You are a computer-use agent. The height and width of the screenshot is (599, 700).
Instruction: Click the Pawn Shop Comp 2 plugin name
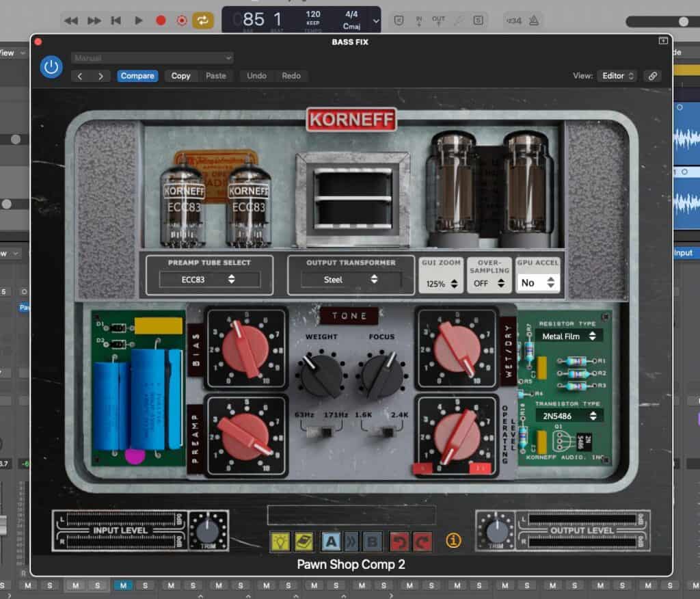point(351,565)
